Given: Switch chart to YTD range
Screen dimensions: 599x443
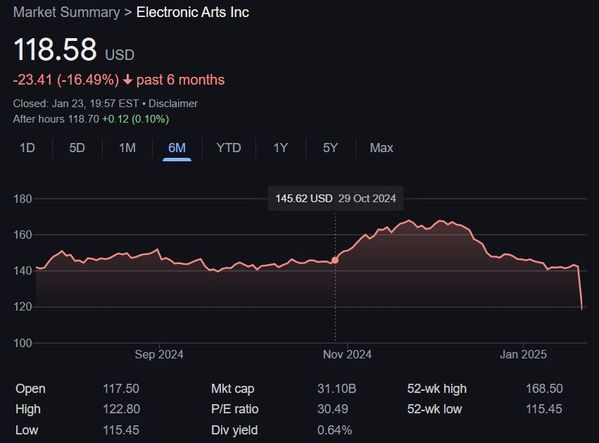Looking at the screenshot, I should point(228,148).
